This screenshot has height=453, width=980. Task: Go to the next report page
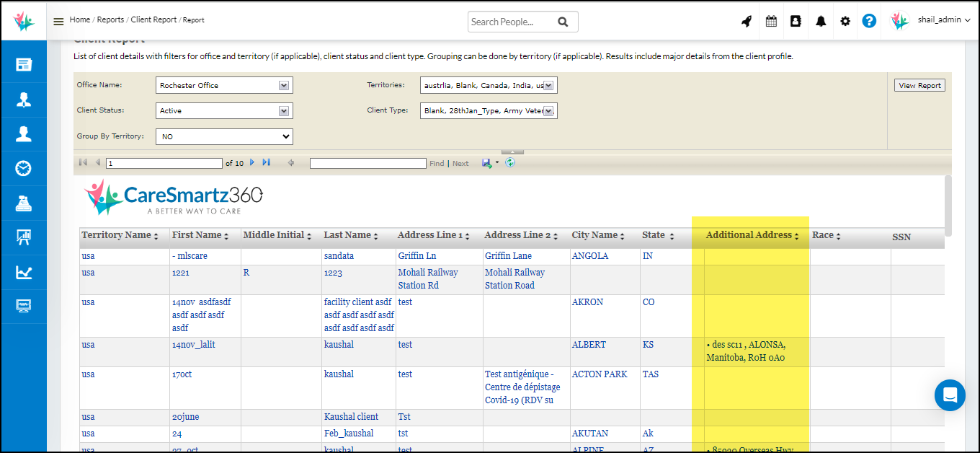click(x=252, y=163)
